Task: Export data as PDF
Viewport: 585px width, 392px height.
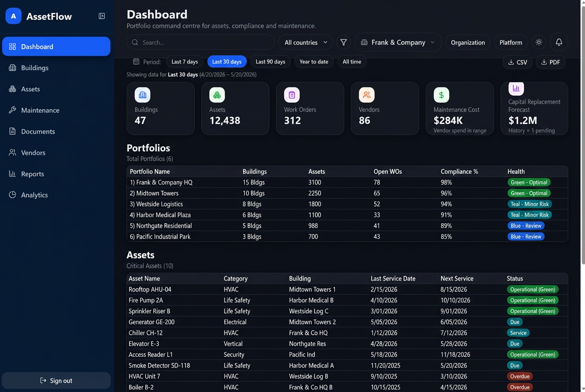Action: tap(550, 62)
